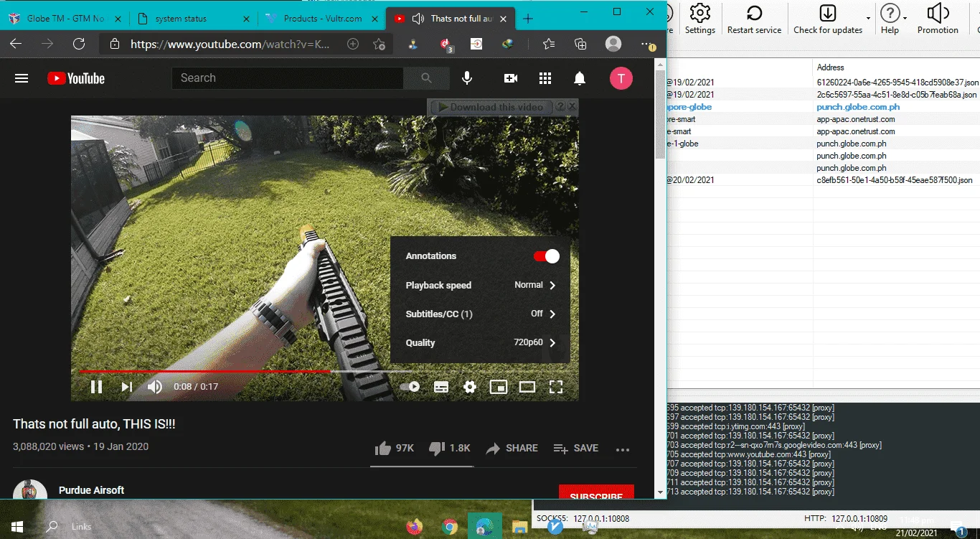Viewport: 980px width, 539px height.
Task: Switch to theater mode
Action: 527,387
